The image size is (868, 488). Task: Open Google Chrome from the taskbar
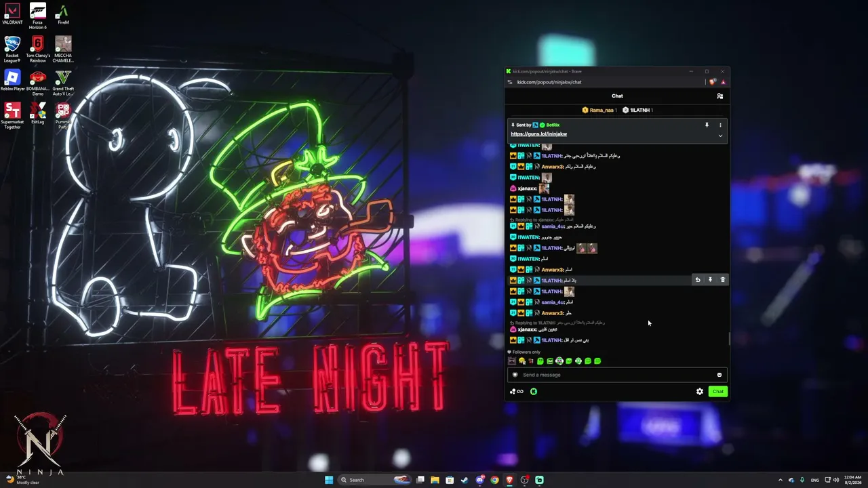494,480
